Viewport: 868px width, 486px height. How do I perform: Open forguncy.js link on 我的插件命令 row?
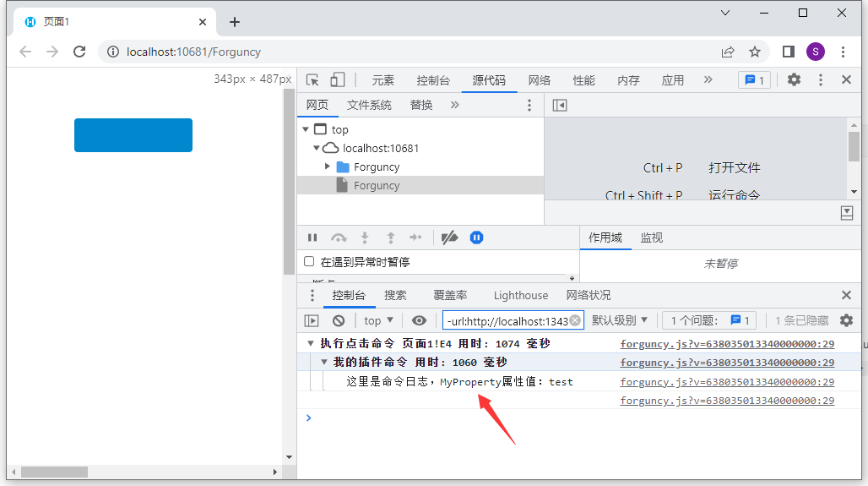727,363
